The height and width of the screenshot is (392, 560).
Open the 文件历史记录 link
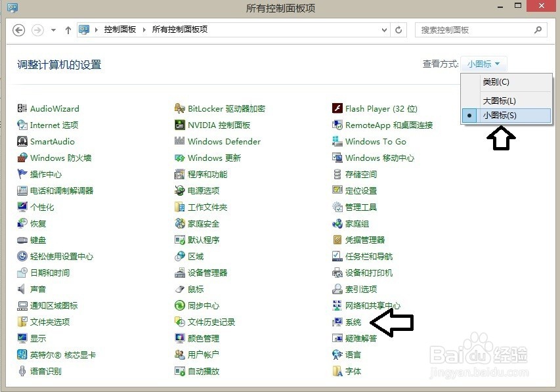211,322
